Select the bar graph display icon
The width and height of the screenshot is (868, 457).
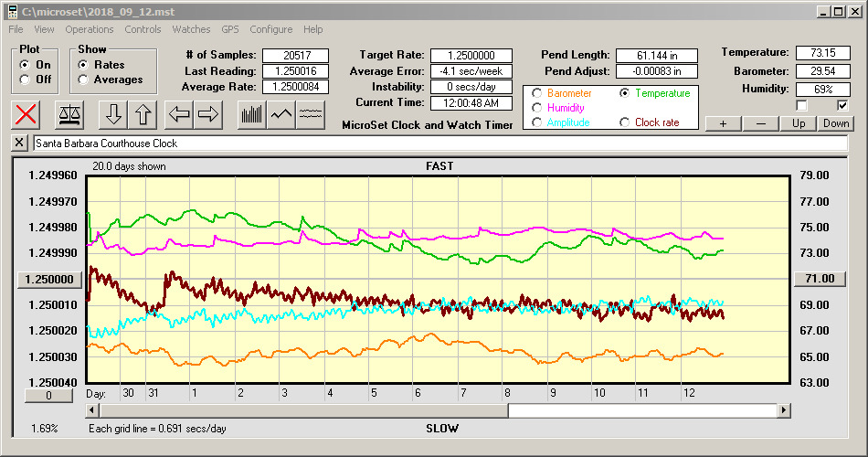(252, 114)
